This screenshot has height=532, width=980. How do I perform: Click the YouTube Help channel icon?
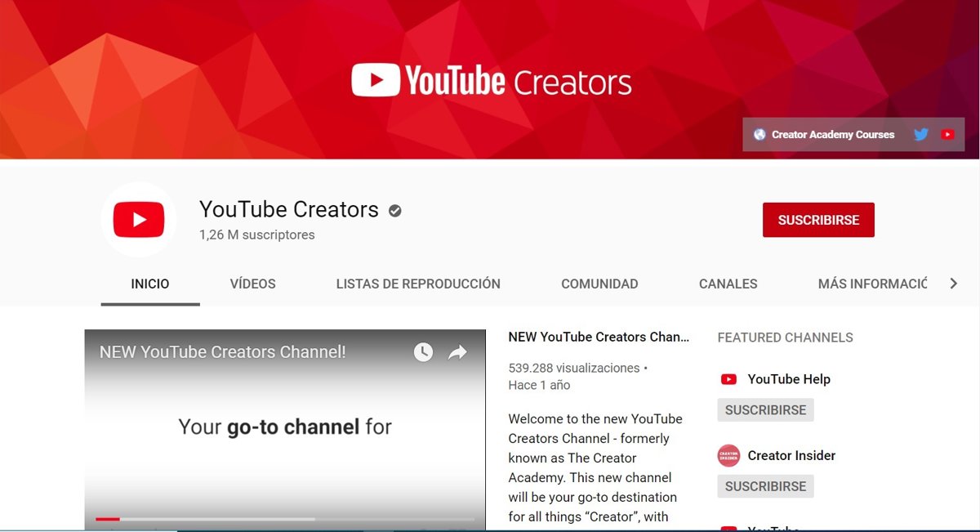(728, 379)
